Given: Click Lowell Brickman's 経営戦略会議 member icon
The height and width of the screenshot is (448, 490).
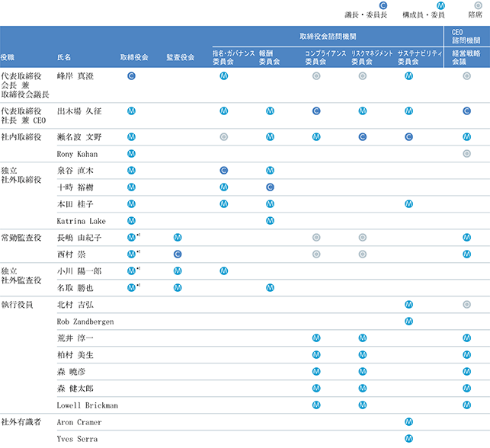Looking at the screenshot, I should 466,405.
